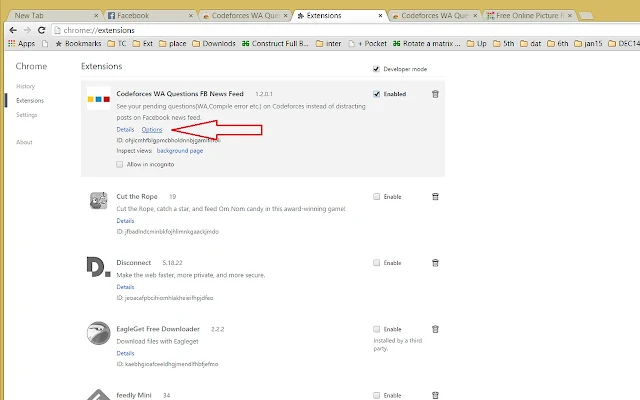Remove Cut the Rope via trash icon

[x=435, y=197]
